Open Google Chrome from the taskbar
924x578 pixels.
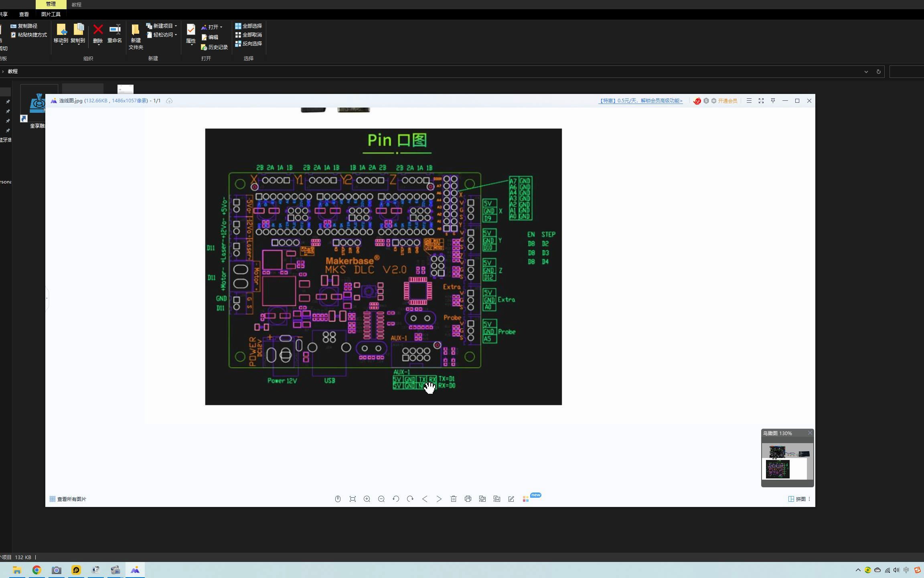click(36, 570)
